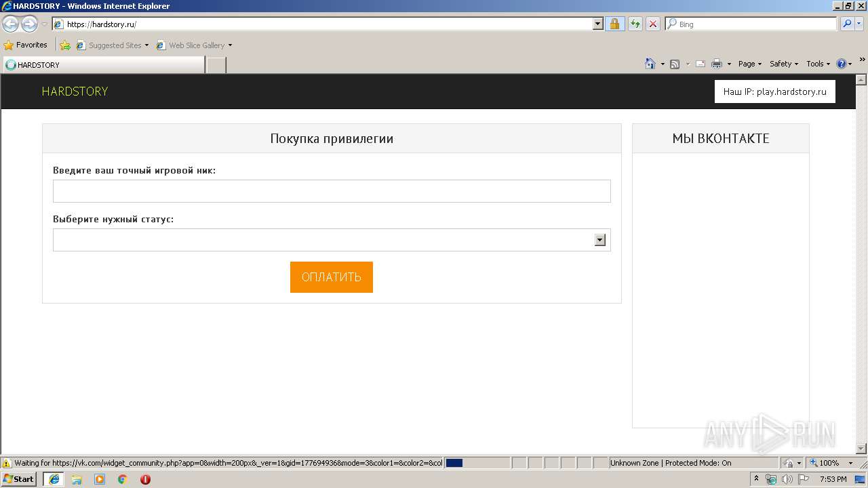Open the status selection dropdown
This screenshot has height=488, width=868.
(x=332, y=240)
